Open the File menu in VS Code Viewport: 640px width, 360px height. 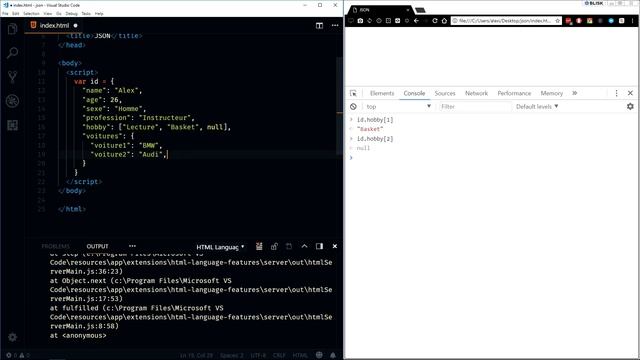click(5, 13)
